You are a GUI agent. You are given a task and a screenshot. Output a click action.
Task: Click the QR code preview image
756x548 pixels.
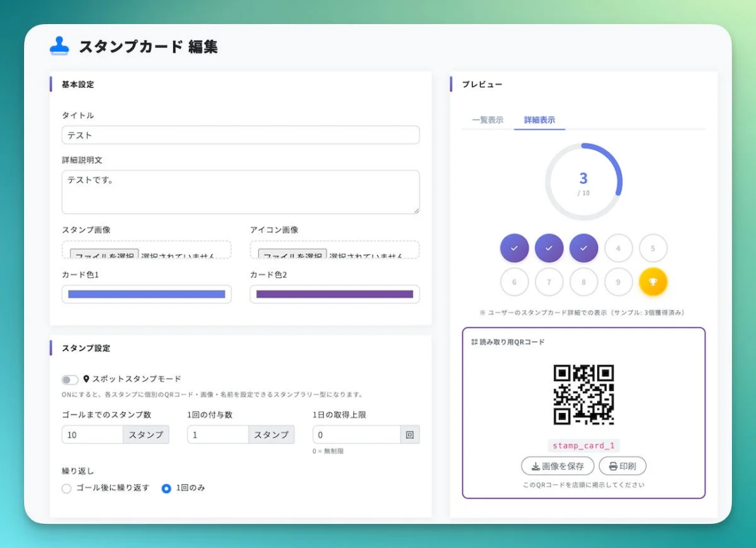[x=583, y=394]
